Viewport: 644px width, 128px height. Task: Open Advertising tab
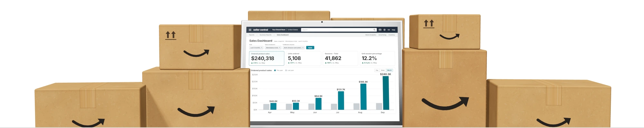(382, 35)
